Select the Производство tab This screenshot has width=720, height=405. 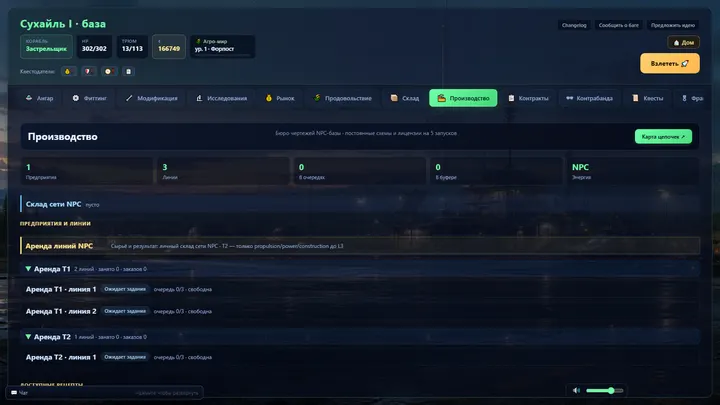463,98
